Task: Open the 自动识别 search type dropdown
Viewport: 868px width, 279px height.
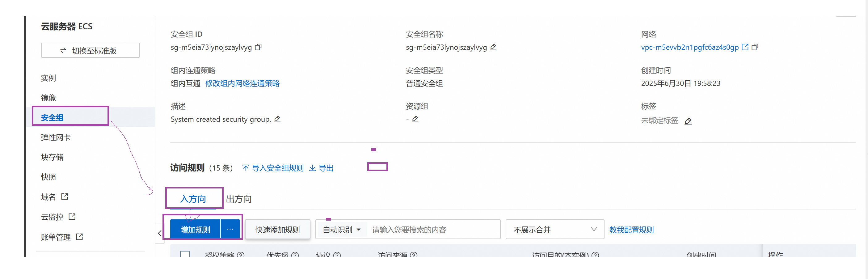Action: pos(342,230)
